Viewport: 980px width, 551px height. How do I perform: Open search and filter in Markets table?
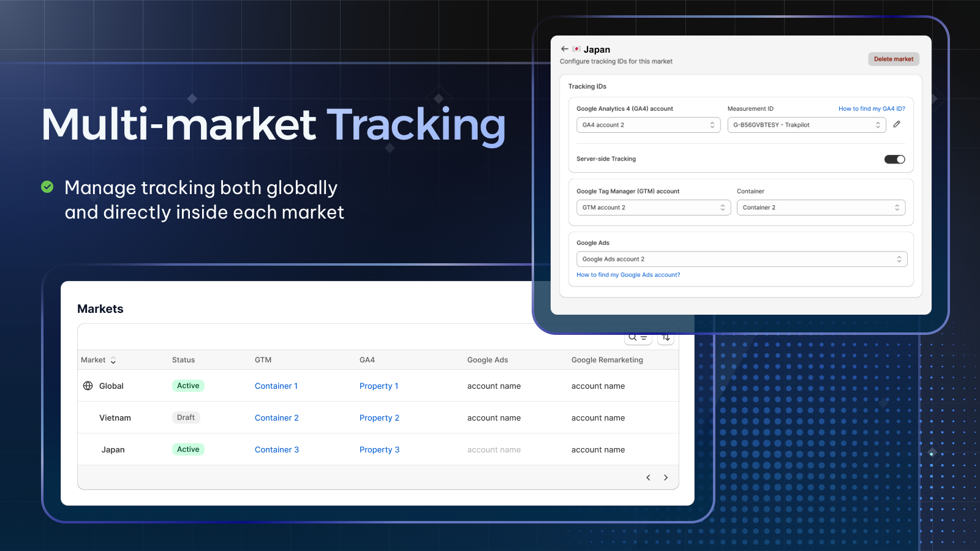pyautogui.click(x=638, y=337)
